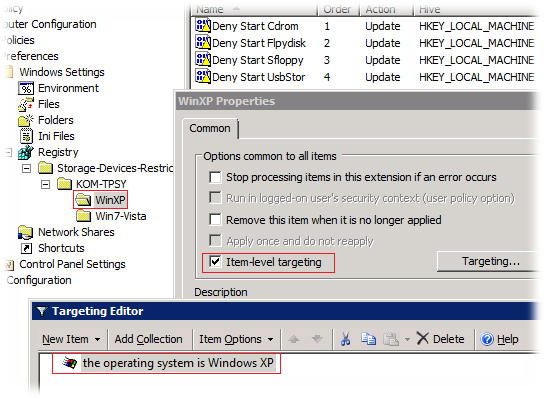Select the Policies tree item
This screenshot has width=544, height=398.
pos(19,40)
